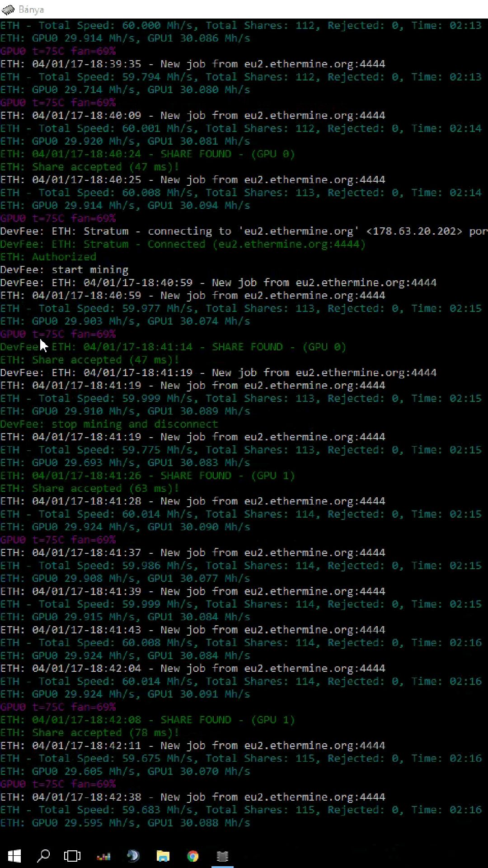Open the crescent-shaped app icon in taskbar
488x868 pixels.
tap(133, 856)
